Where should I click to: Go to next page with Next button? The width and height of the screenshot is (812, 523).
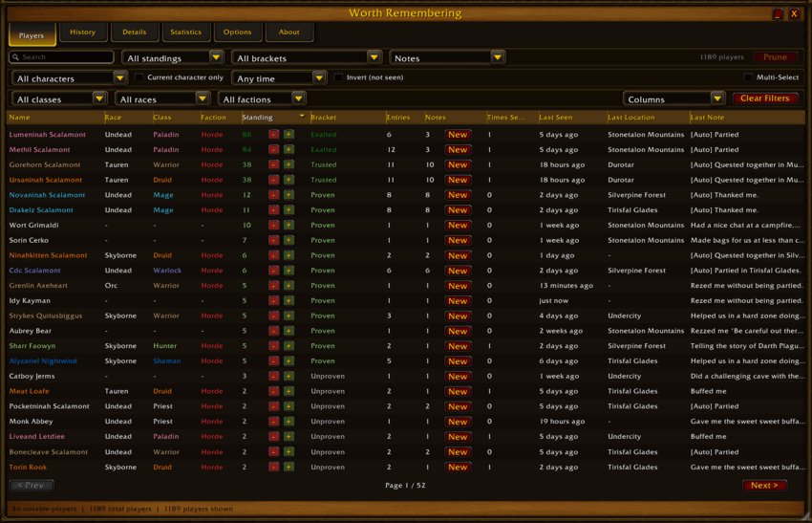(764, 485)
